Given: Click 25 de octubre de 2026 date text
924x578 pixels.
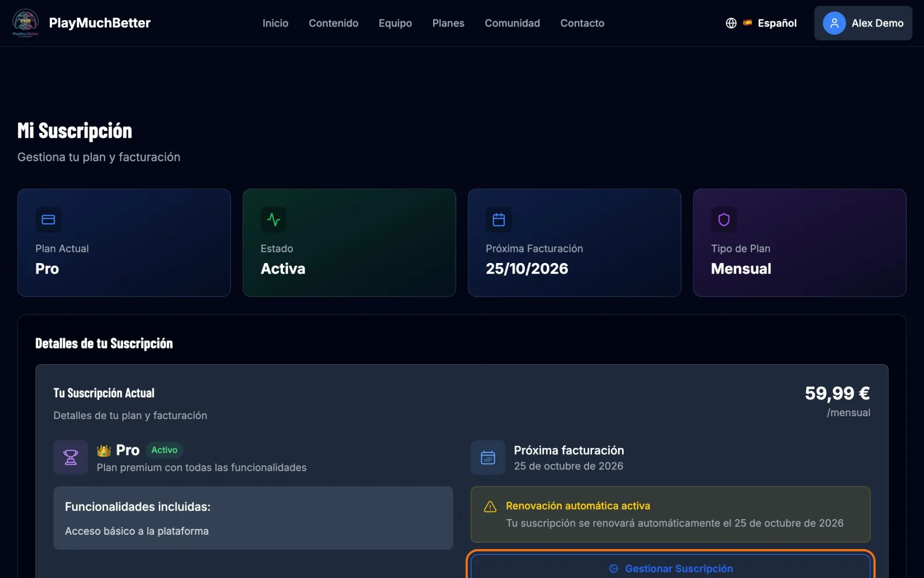Looking at the screenshot, I should pos(569,466).
